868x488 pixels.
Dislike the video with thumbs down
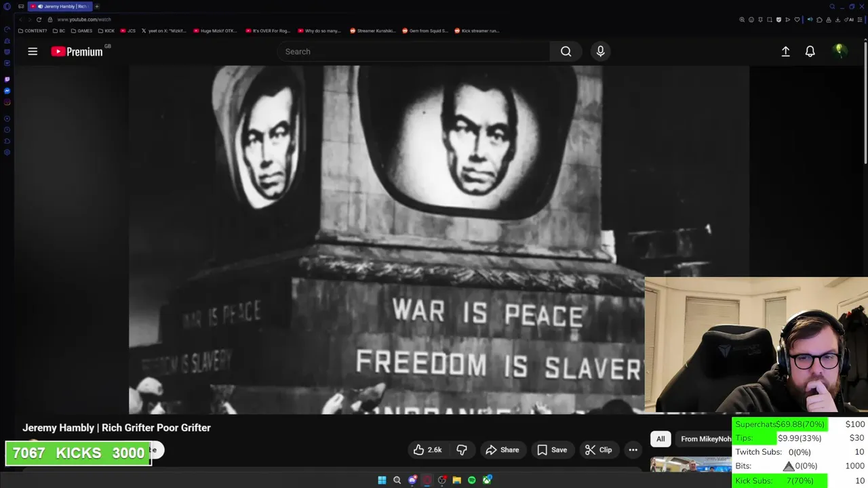[462, 450]
